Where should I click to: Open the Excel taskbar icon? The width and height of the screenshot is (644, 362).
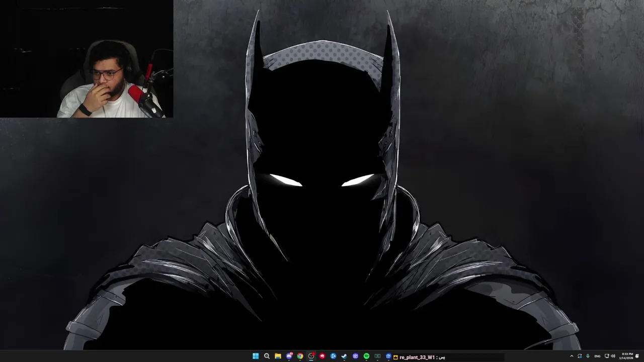(377, 356)
